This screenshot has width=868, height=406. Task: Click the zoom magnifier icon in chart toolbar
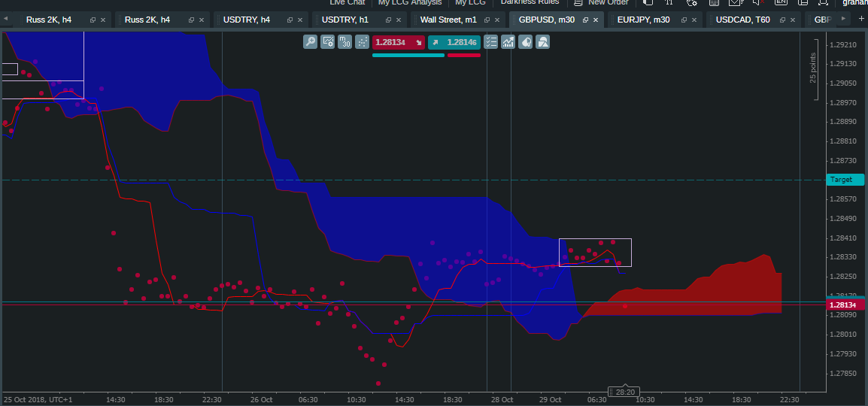[x=310, y=42]
